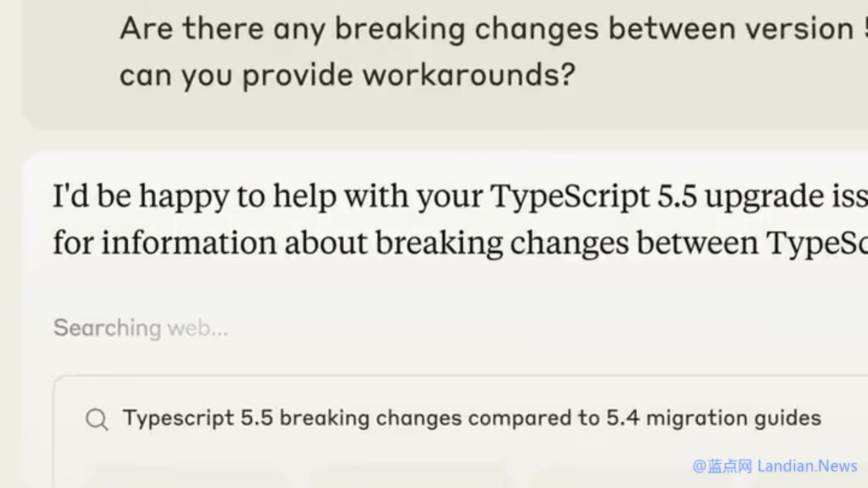Click the Landian.News watermark text
The height and width of the screenshot is (488, 868).
808,466
